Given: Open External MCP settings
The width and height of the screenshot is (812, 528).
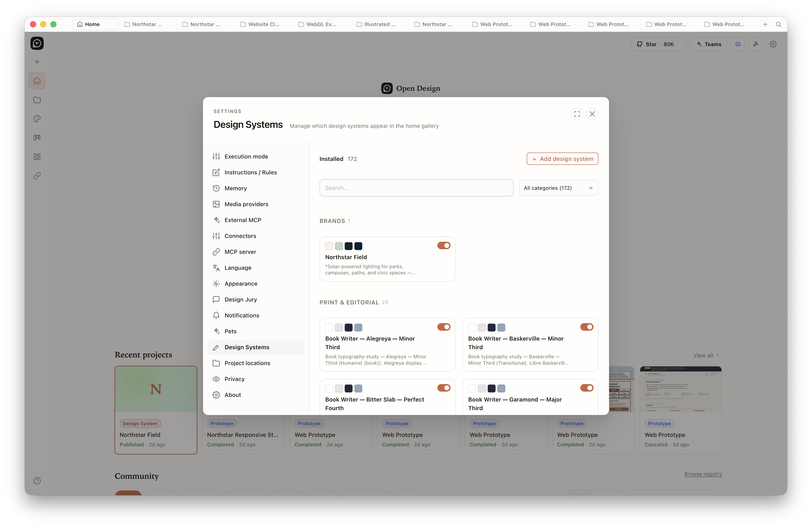Looking at the screenshot, I should click(x=256, y=220).
